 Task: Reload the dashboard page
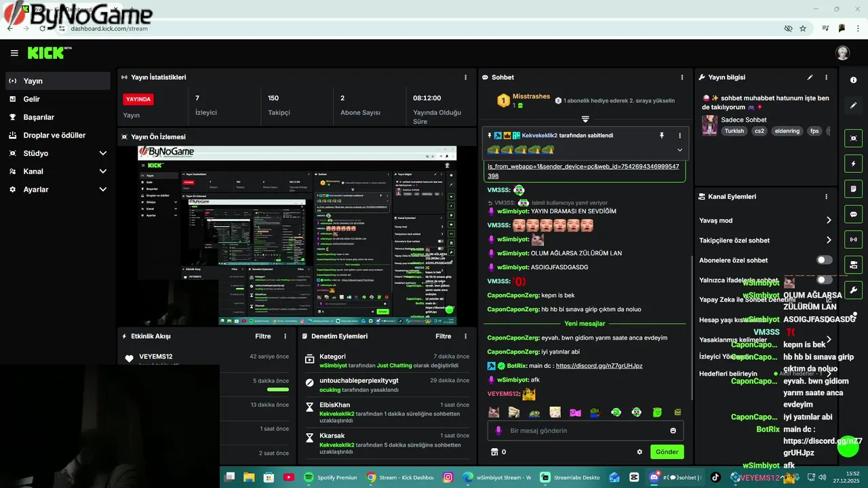click(43, 28)
